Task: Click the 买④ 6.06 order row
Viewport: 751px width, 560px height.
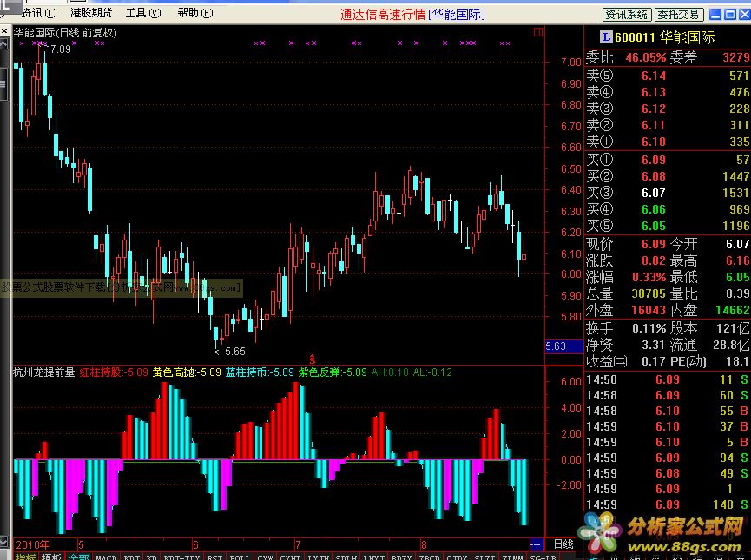Action: click(668, 209)
